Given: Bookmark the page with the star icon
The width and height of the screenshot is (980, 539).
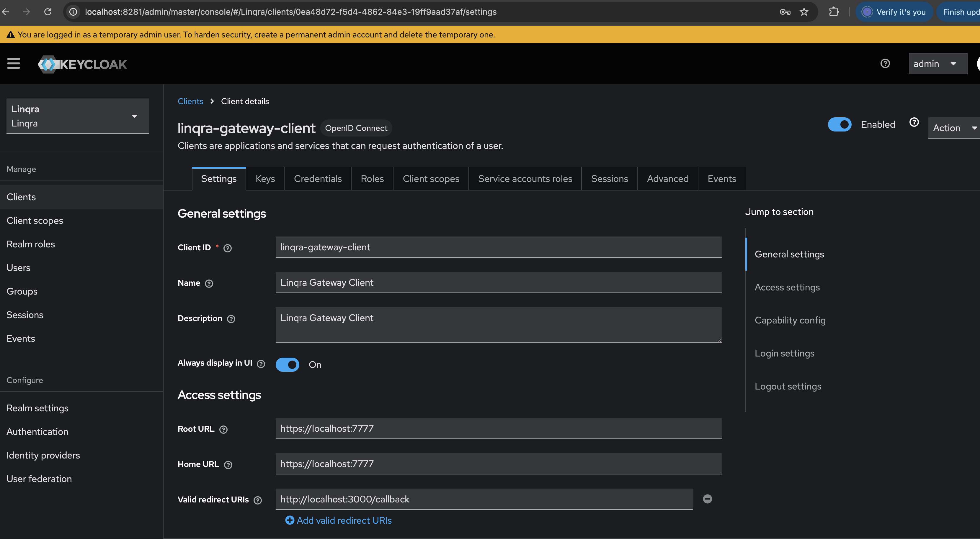Looking at the screenshot, I should 804,12.
